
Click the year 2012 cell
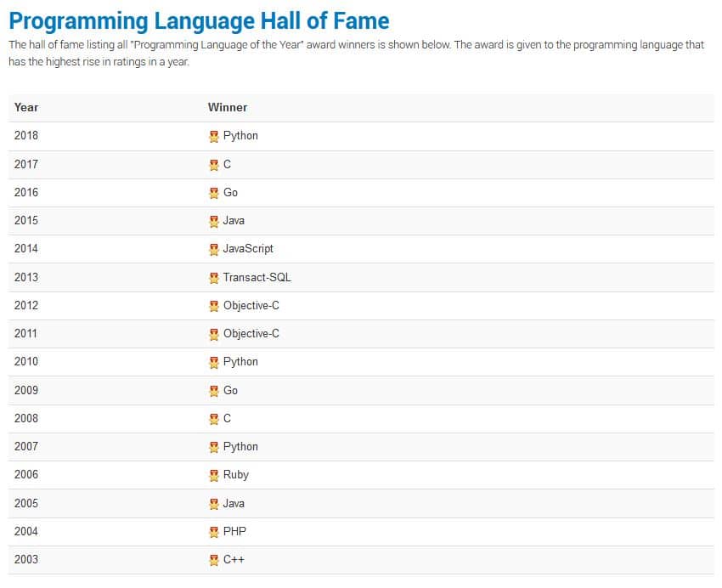[x=26, y=305]
